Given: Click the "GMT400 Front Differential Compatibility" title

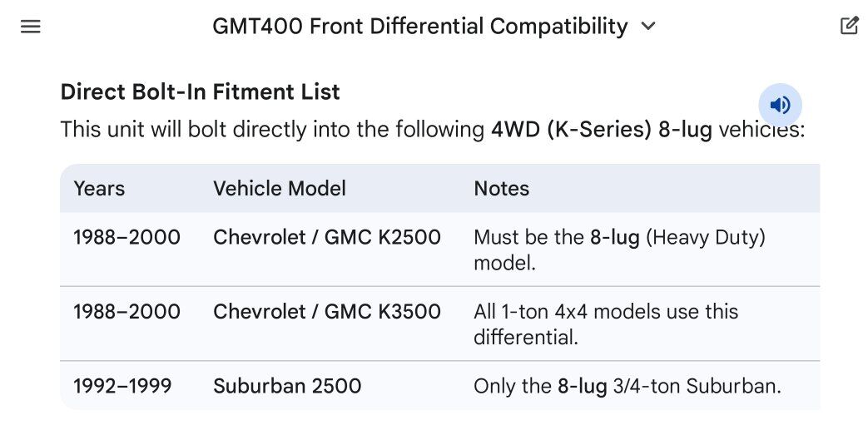Looking at the screenshot, I should pos(419,27).
